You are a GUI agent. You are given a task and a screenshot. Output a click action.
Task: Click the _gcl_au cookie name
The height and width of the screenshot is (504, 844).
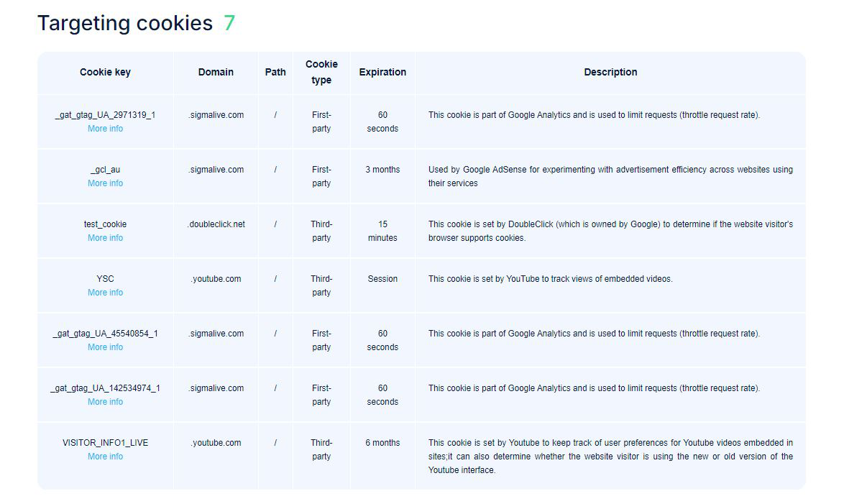tap(105, 170)
